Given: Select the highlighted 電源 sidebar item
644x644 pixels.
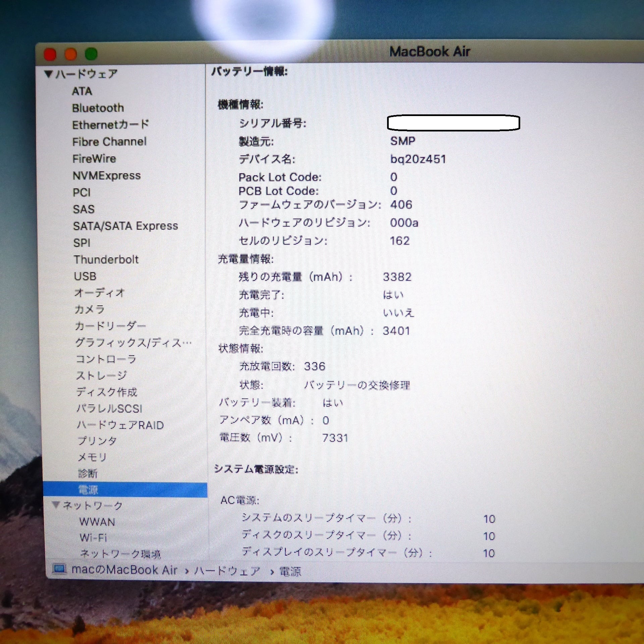Looking at the screenshot, I should point(88,490).
